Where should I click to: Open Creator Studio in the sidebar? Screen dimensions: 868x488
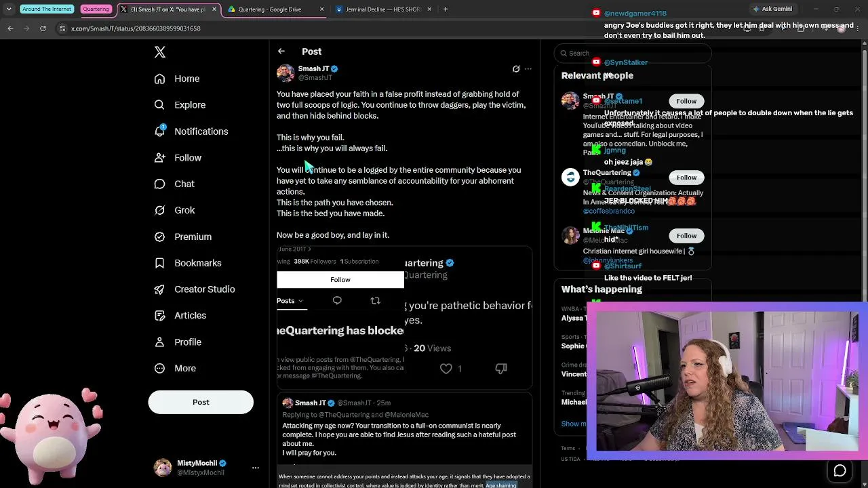(x=195, y=289)
